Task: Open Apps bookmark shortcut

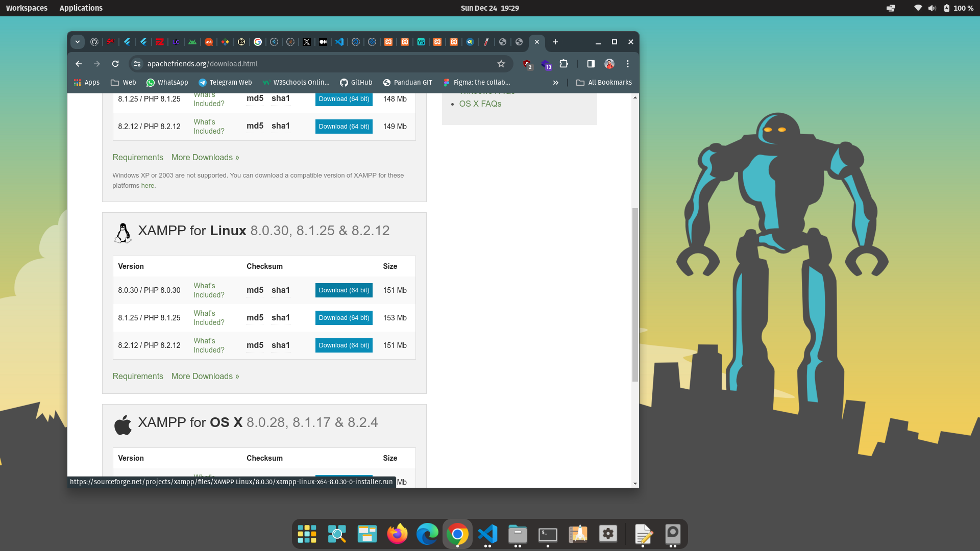Action: pyautogui.click(x=87, y=83)
